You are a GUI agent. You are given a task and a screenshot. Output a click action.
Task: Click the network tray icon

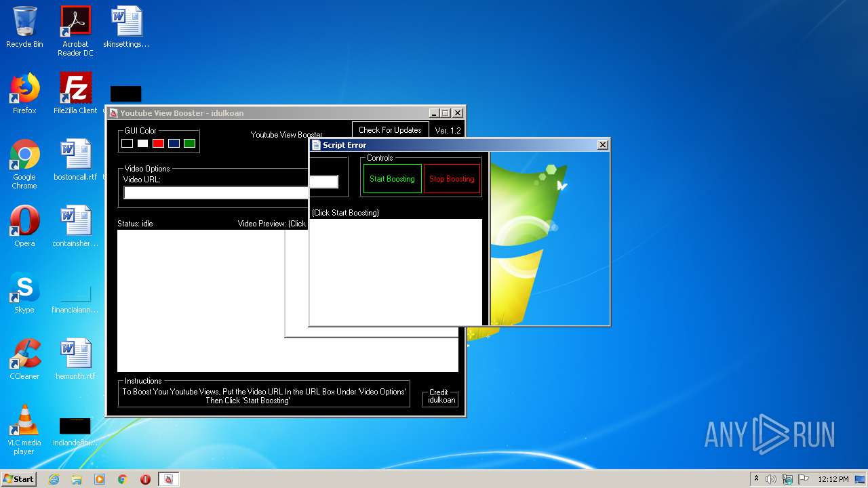787,479
